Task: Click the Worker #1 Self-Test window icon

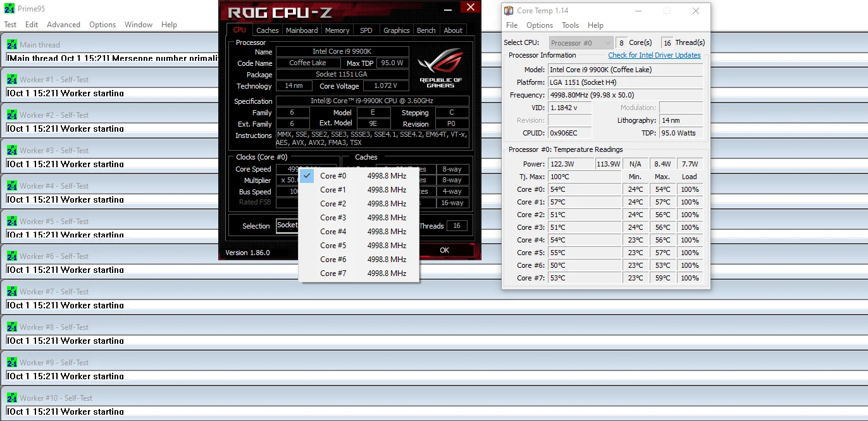Action: (12, 80)
